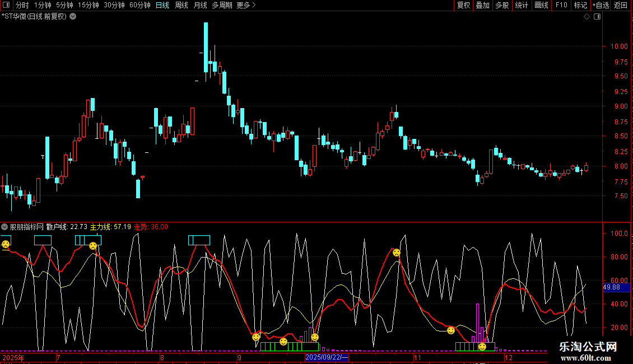This screenshot has height=364, width=633.
Task: Click the smiley near 20 line after the 11 label
Action: click(451, 330)
